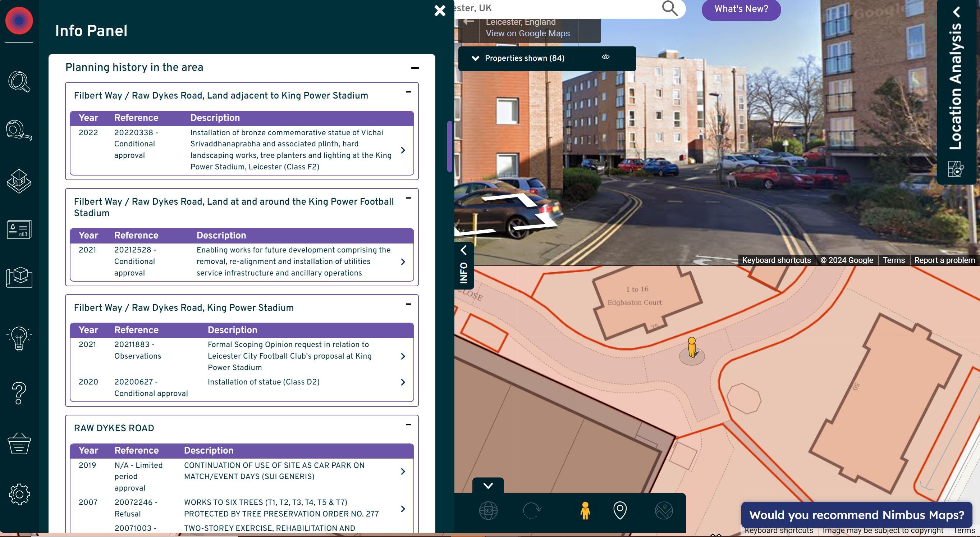
Task: Click Report a problem link
Action: tap(944, 260)
